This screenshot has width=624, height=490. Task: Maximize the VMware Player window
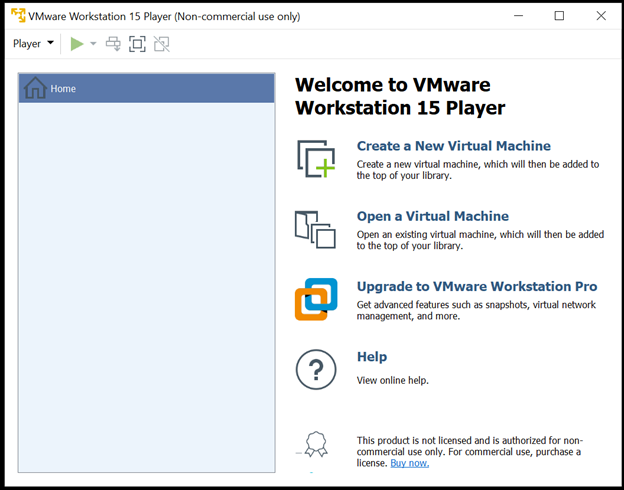pyautogui.click(x=559, y=16)
